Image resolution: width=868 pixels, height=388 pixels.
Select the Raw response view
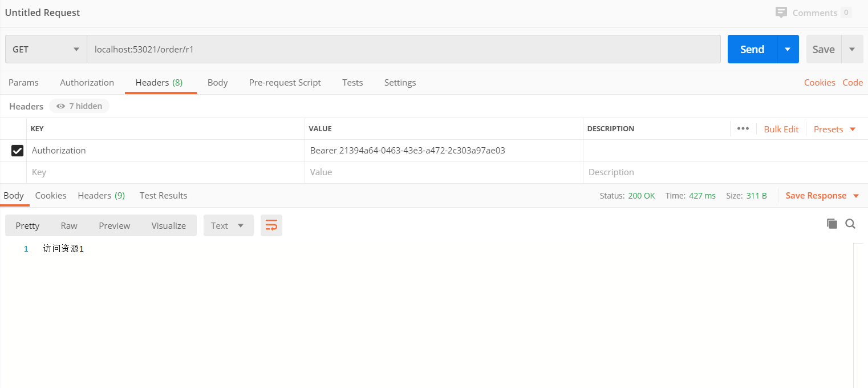pyautogui.click(x=69, y=225)
